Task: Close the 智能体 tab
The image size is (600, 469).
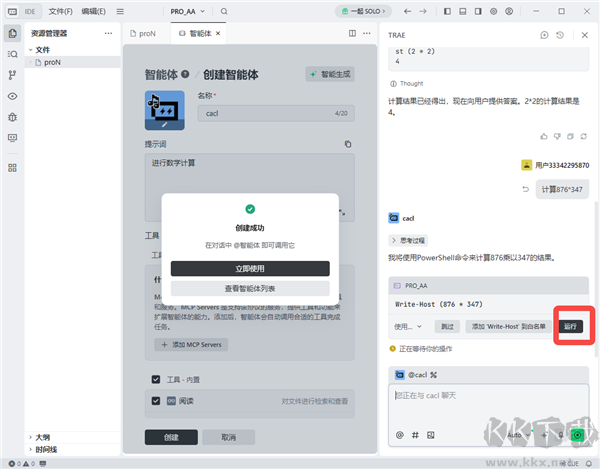Action: pyautogui.click(x=218, y=33)
